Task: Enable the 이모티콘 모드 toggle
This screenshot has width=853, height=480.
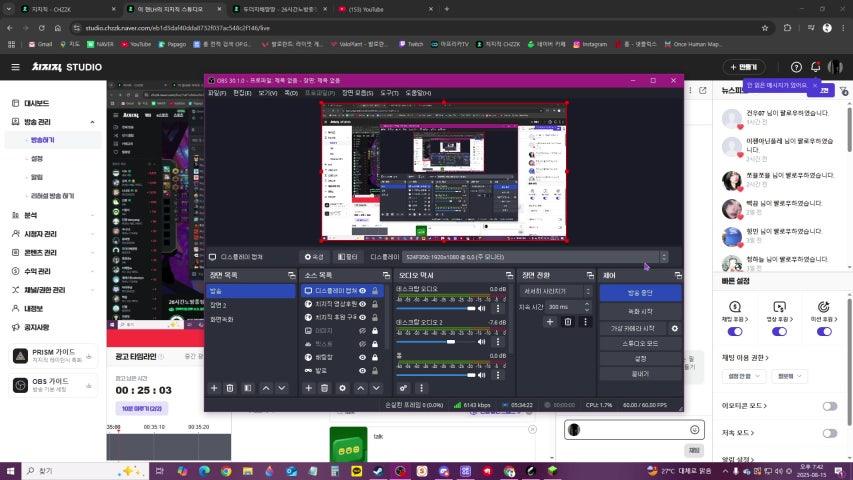Action: click(830, 406)
